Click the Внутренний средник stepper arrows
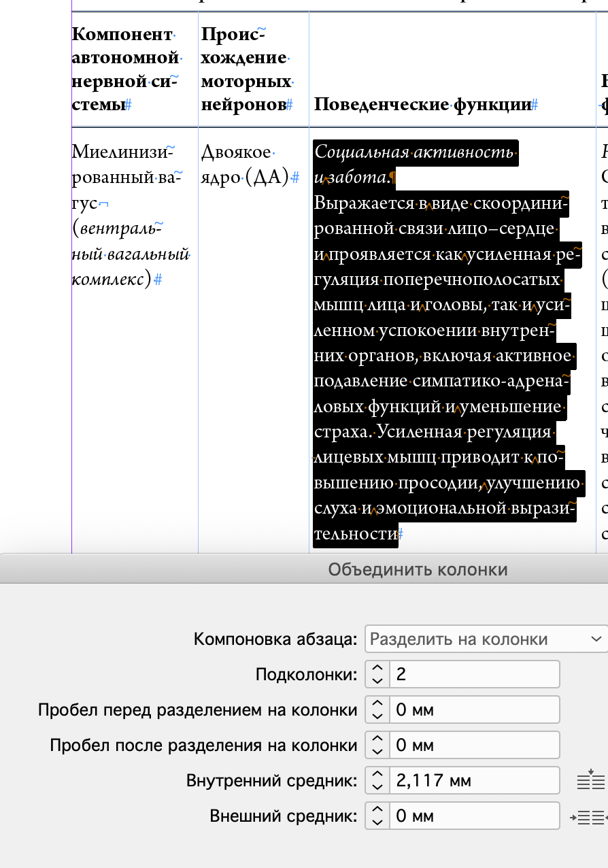The height and width of the screenshot is (868, 608). tap(377, 781)
